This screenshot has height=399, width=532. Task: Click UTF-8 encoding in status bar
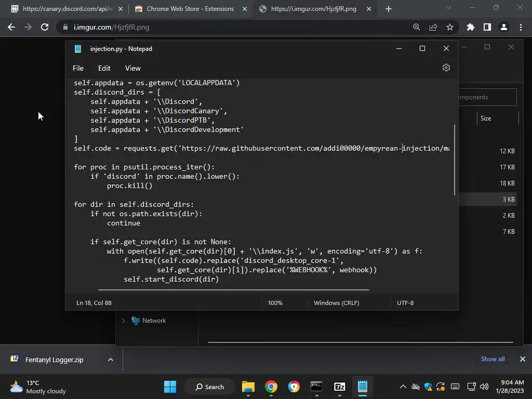(405, 303)
